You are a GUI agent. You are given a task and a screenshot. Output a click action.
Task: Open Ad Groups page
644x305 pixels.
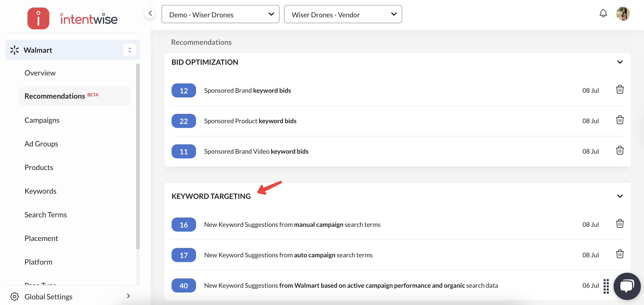[41, 144]
